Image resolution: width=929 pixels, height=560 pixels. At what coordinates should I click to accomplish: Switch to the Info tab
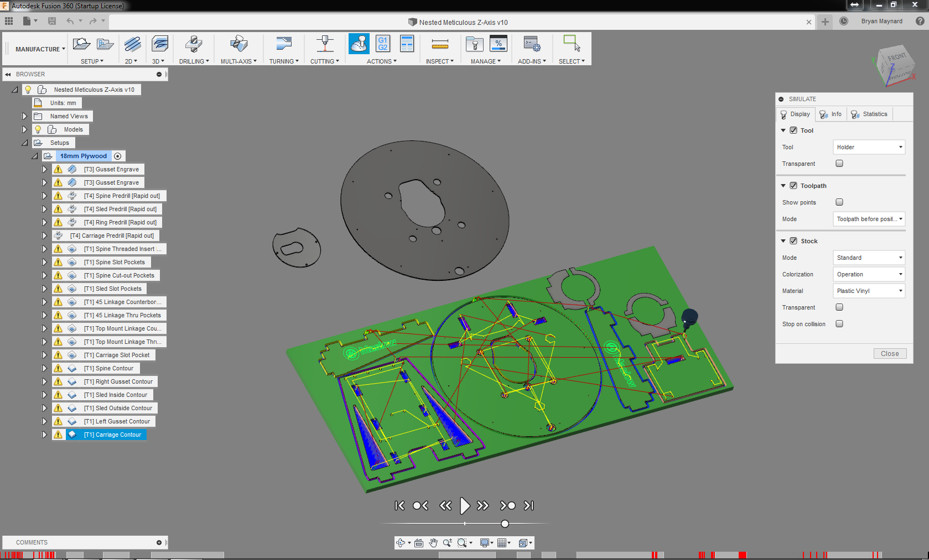click(x=831, y=114)
